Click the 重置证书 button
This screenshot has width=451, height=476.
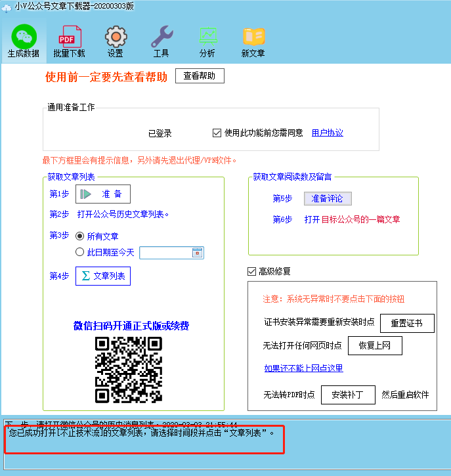point(407,323)
